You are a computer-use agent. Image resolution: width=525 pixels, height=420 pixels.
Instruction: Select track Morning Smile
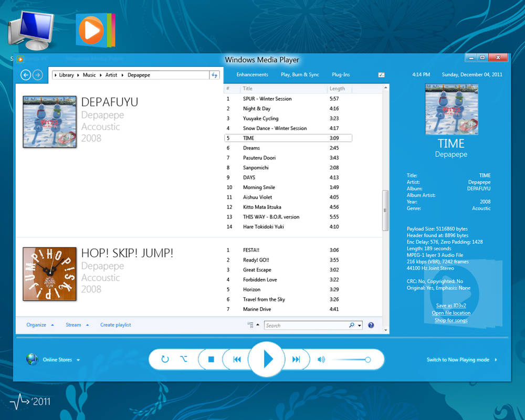(288, 187)
